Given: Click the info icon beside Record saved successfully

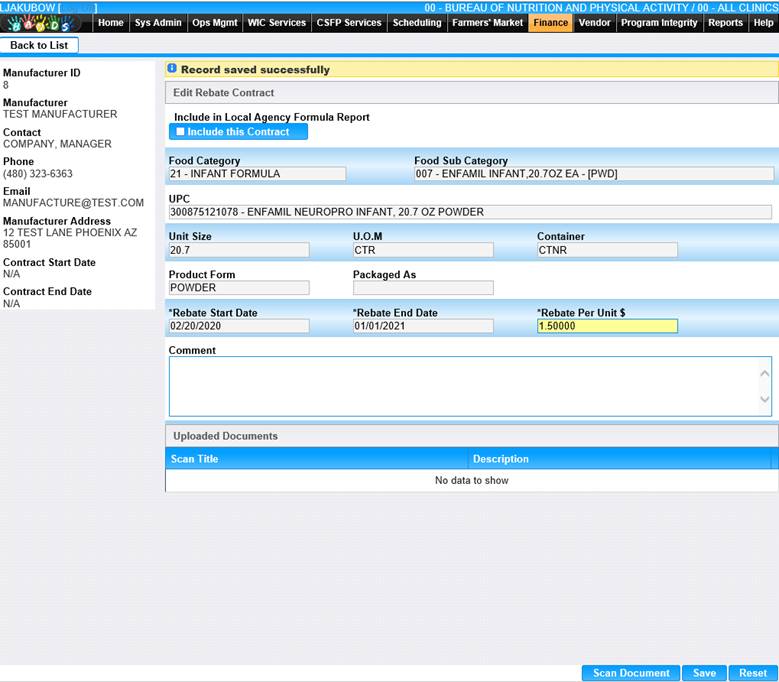Looking at the screenshot, I should pos(172,69).
